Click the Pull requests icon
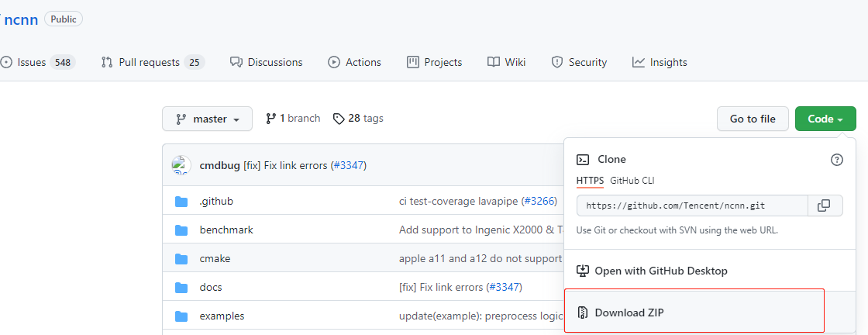Viewport: 868px width, 335px height. click(107, 62)
